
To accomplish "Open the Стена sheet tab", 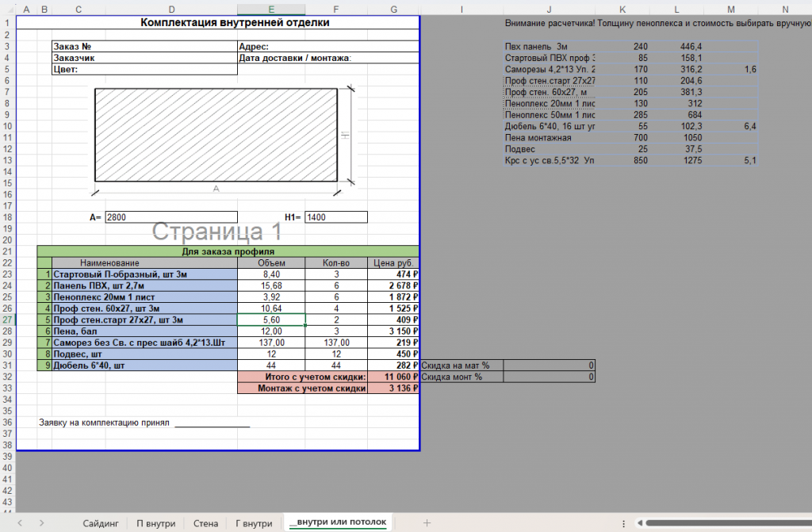I will point(205,524).
